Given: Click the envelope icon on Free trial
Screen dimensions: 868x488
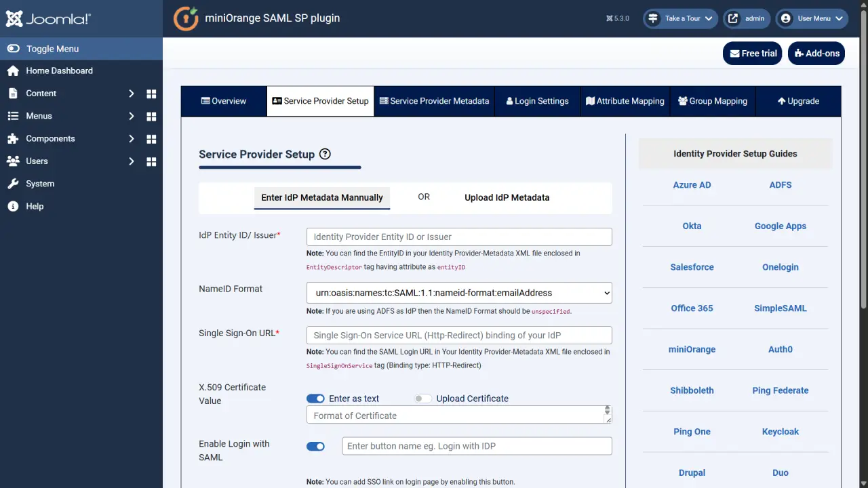Looking at the screenshot, I should pos(734,54).
